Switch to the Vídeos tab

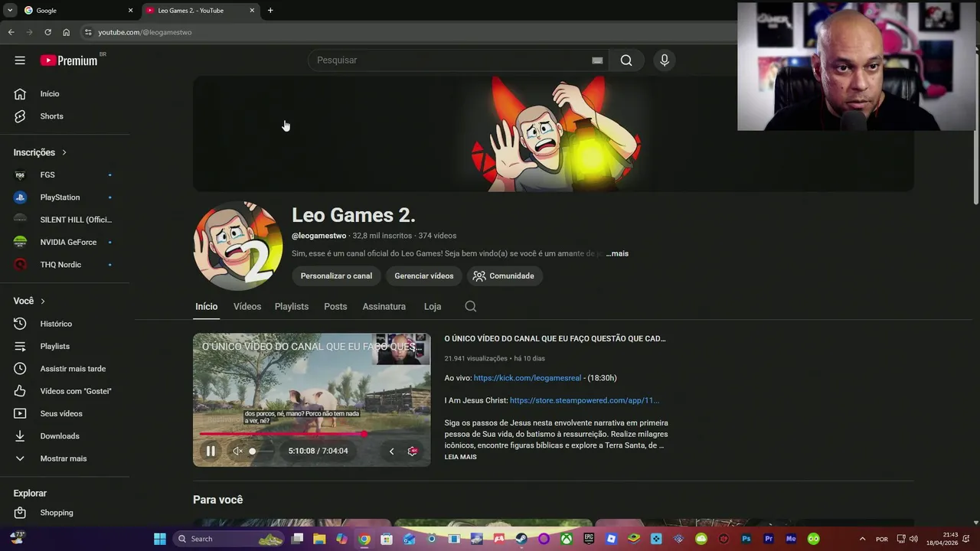pyautogui.click(x=247, y=306)
